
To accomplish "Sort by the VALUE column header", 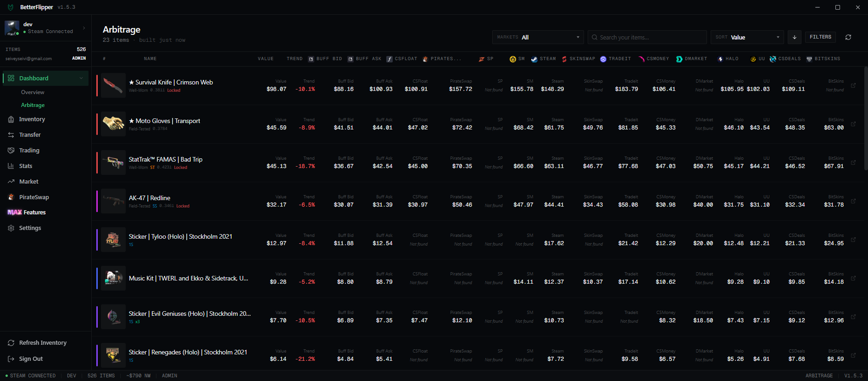I will pos(266,59).
